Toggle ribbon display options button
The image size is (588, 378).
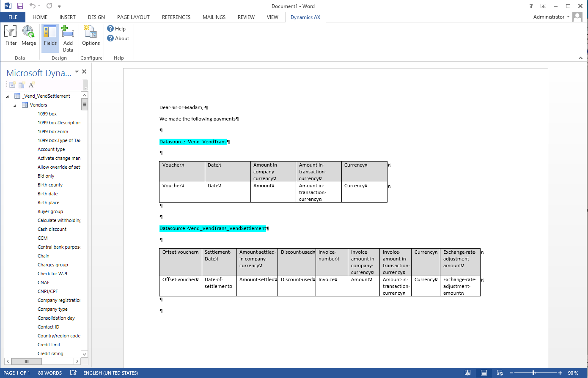click(x=543, y=6)
